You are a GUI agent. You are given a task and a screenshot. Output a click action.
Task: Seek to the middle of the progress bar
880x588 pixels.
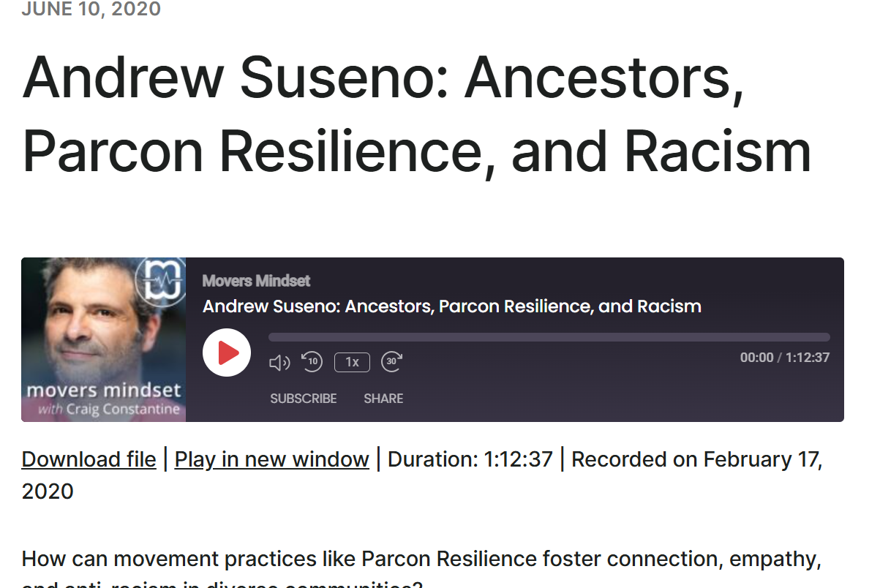pos(549,336)
